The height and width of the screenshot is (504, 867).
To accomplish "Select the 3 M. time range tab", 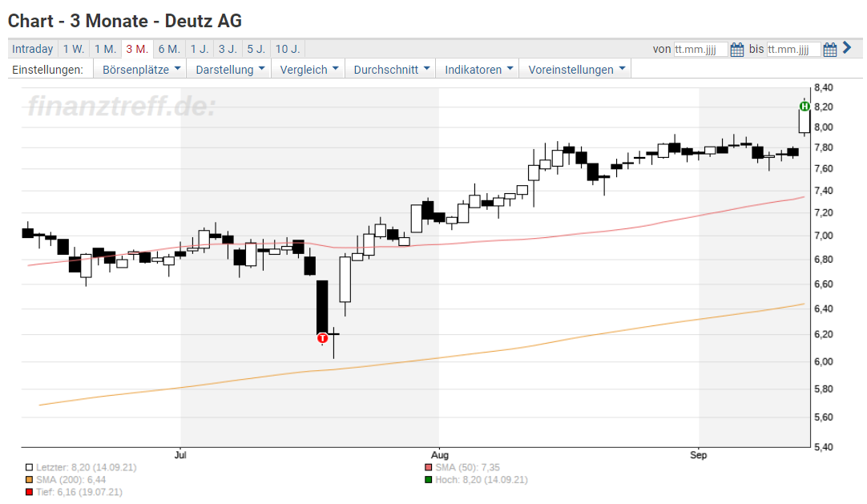I will pos(137,49).
